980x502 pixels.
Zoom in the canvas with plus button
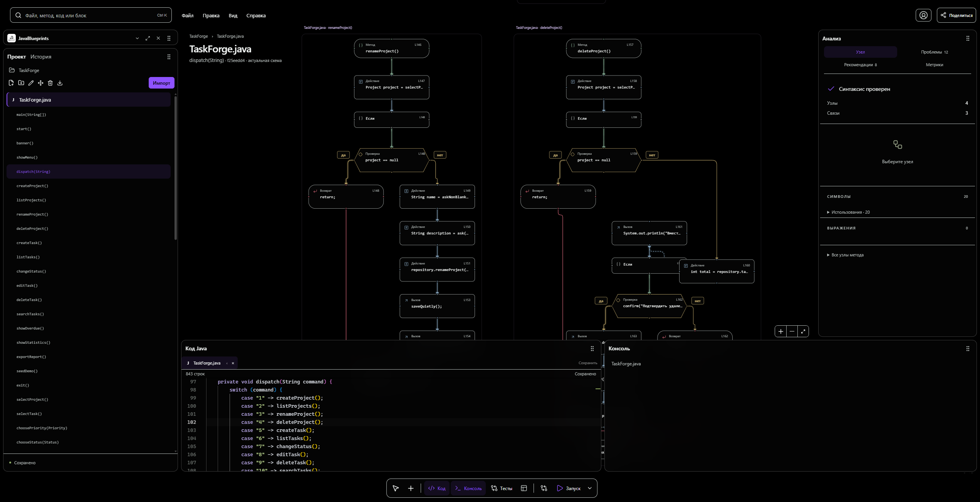pos(781,331)
